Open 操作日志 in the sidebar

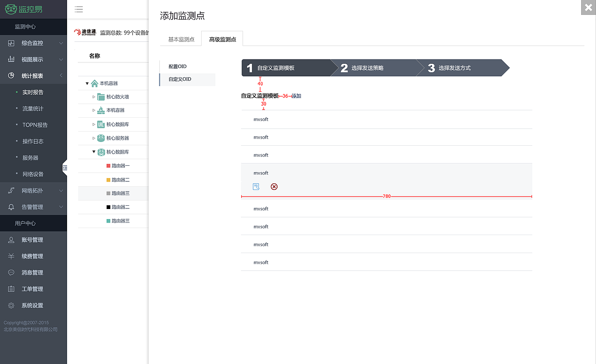pos(34,142)
